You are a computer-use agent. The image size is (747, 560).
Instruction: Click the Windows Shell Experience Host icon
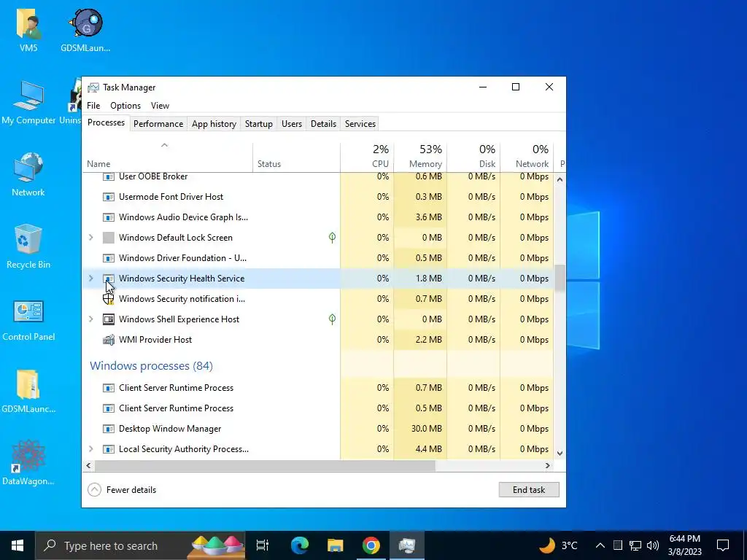tap(109, 319)
